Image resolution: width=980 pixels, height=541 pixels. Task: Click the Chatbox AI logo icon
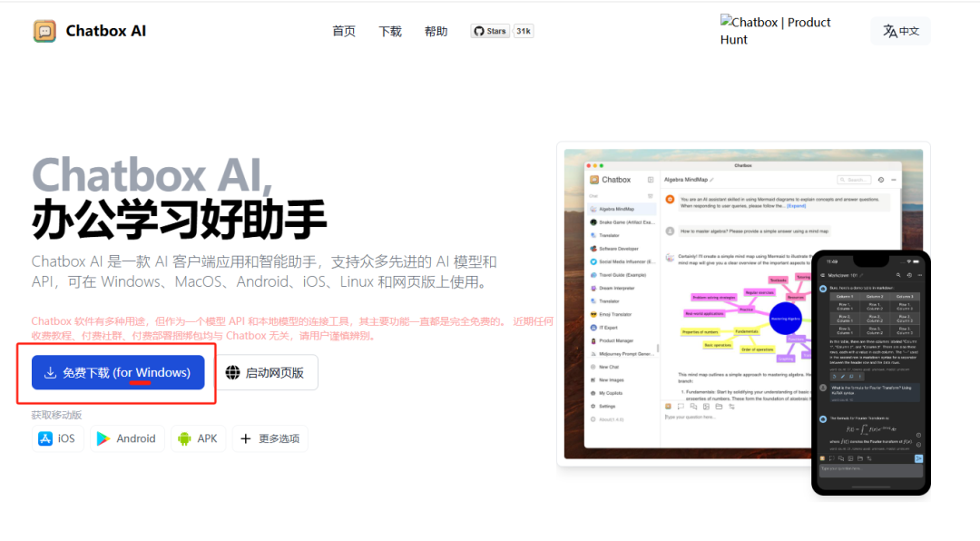pyautogui.click(x=44, y=31)
